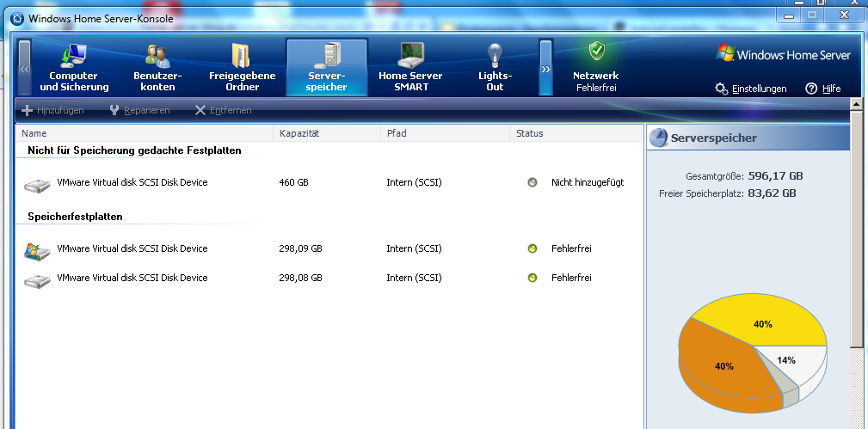This screenshot has height=429, width=868.
Task: Open the Benutzerkonten tab
Action: (157, 67)
